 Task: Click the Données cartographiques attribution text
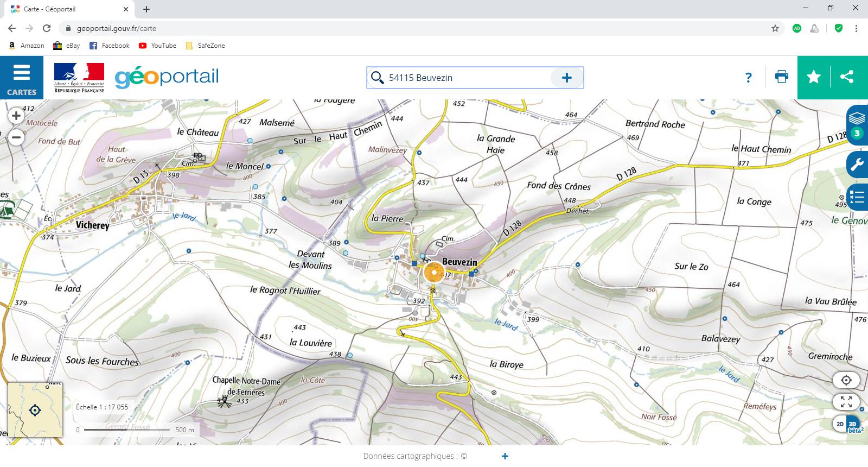[x=415, y=456]
